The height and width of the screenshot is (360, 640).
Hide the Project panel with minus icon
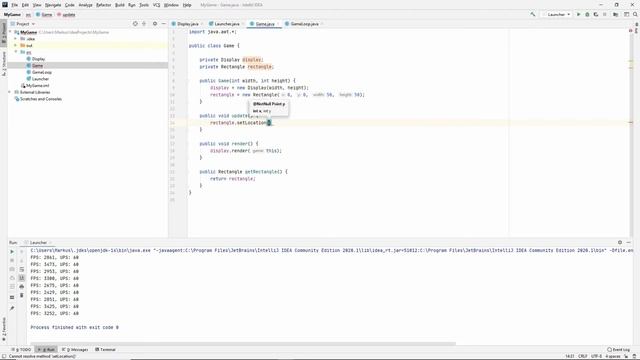[x=164, y=24]
